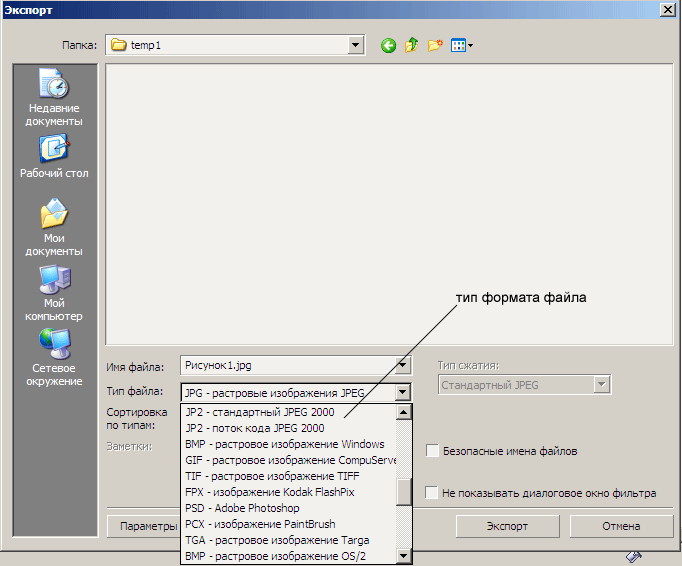Select JP2 - стандартный JPEG 2000
Viewport: 682px width, 566px height.
click(x=288, y=412)
